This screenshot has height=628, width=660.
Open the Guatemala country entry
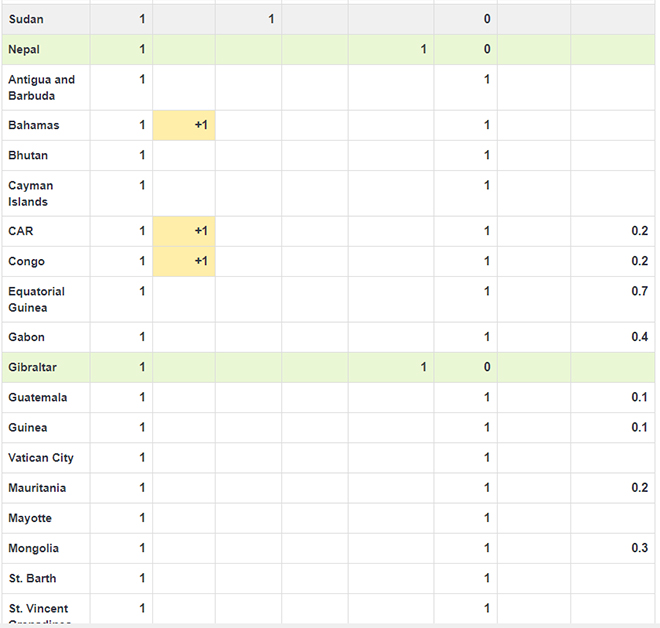(38, 397)
